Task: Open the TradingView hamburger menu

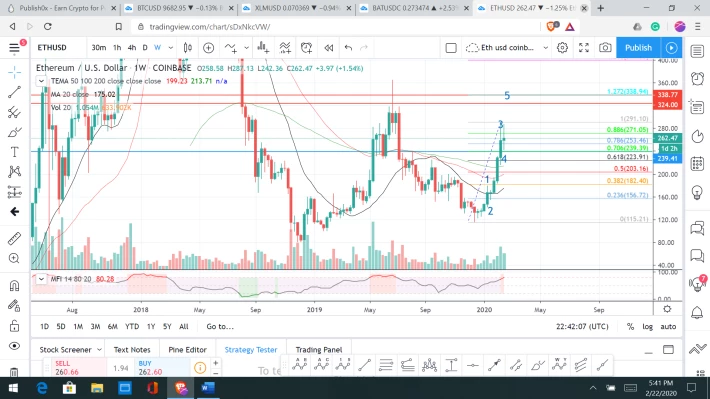Action: coord(14,48)
